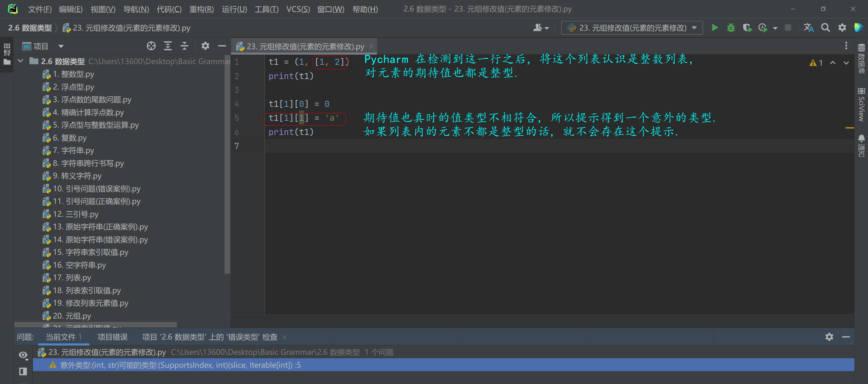Viewport: 868px width, 384px height.
Task: Click the warning count indicator in editor
Action: point(816,63)
